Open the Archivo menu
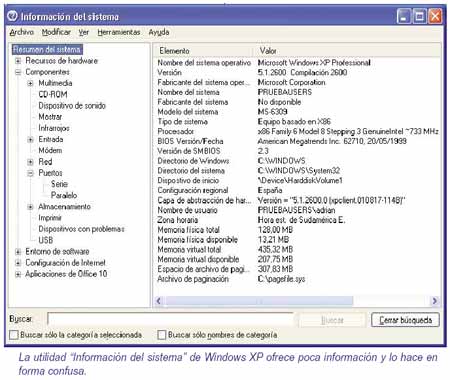 point(22,32)
